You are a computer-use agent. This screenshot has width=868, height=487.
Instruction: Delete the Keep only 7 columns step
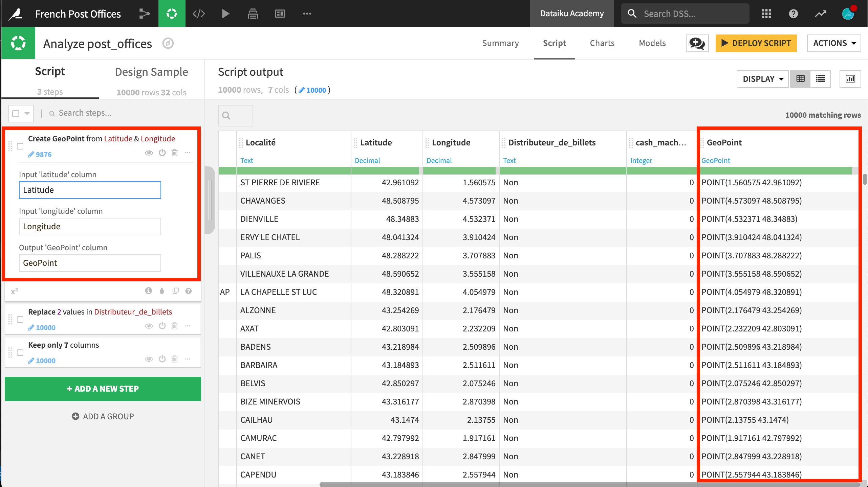(174, 359)
